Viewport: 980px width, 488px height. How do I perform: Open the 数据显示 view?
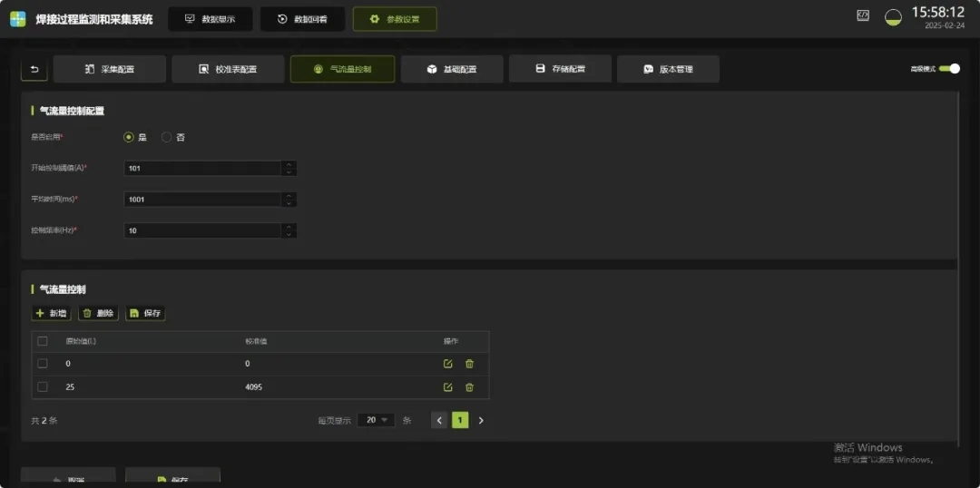(210, 19)
